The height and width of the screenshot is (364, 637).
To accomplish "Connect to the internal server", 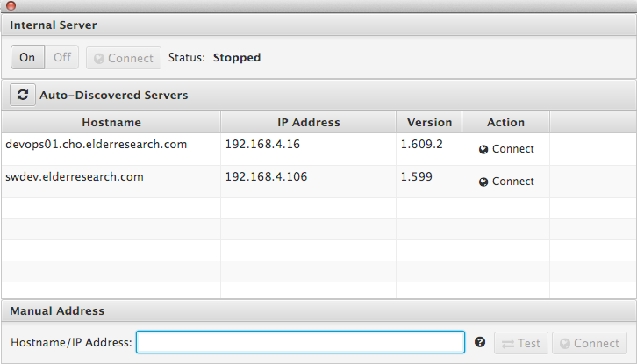I will point(124,58).
